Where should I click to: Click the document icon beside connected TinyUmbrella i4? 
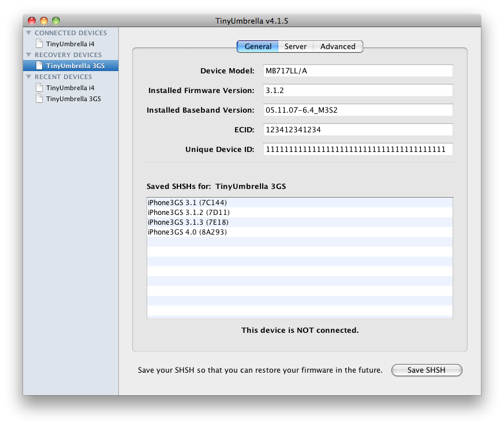[x=39, y=44]
